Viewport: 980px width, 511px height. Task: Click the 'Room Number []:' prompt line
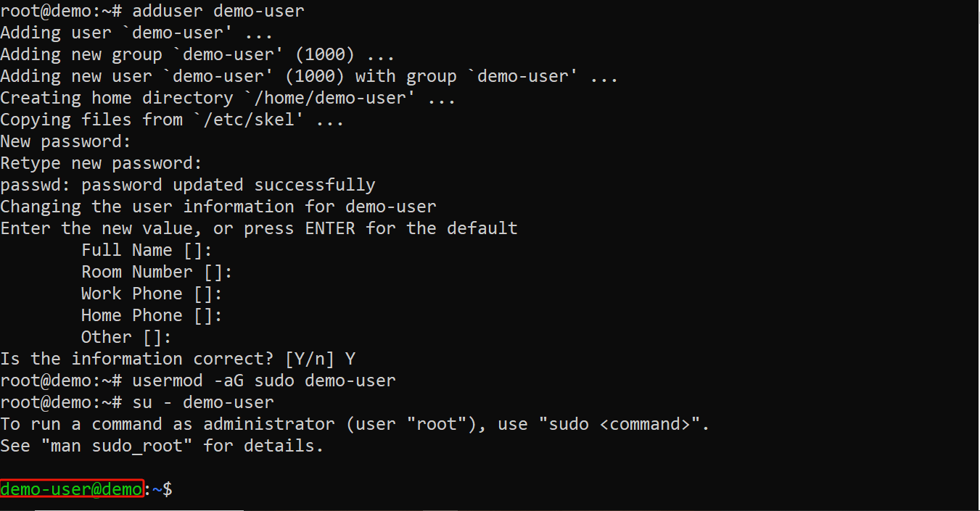156,272
